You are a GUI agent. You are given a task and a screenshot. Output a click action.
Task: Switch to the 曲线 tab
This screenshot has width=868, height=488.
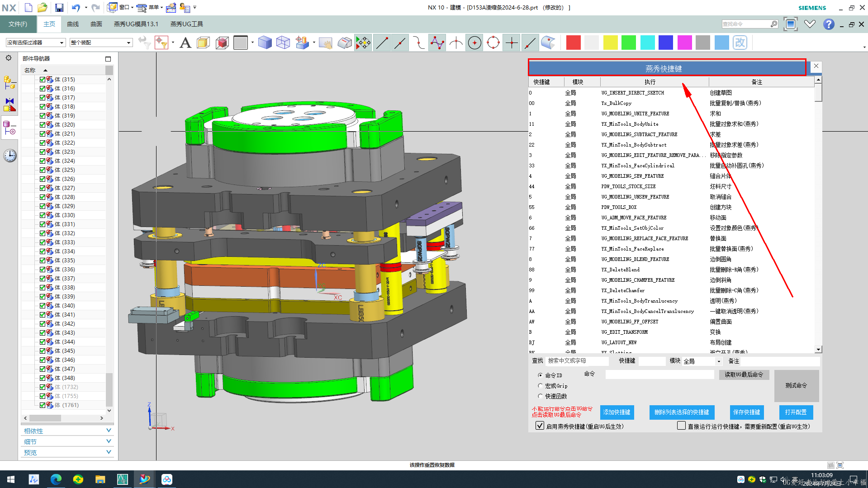click(73, 24)
